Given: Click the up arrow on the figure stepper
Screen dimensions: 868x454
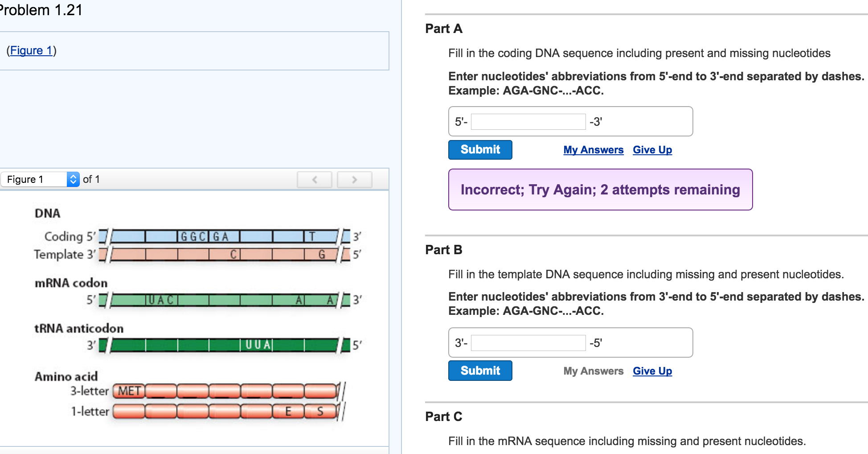Looking at the screenshot, I should [x=72, y=177].
